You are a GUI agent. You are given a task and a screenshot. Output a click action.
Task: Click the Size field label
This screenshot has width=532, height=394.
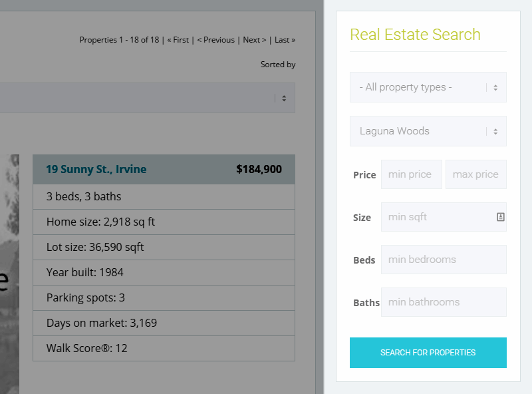pos(362,218)
